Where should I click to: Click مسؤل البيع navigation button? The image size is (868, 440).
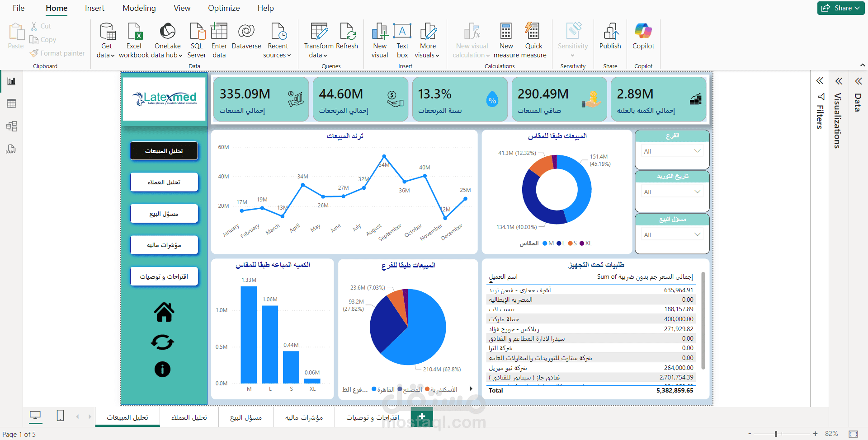164,214
